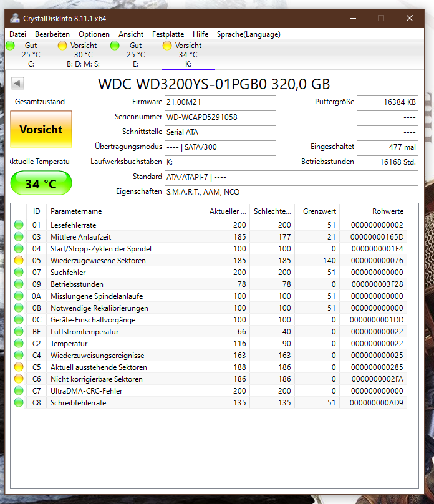Click the Übertragungsmodus field SATA/300

coord(220,147)
